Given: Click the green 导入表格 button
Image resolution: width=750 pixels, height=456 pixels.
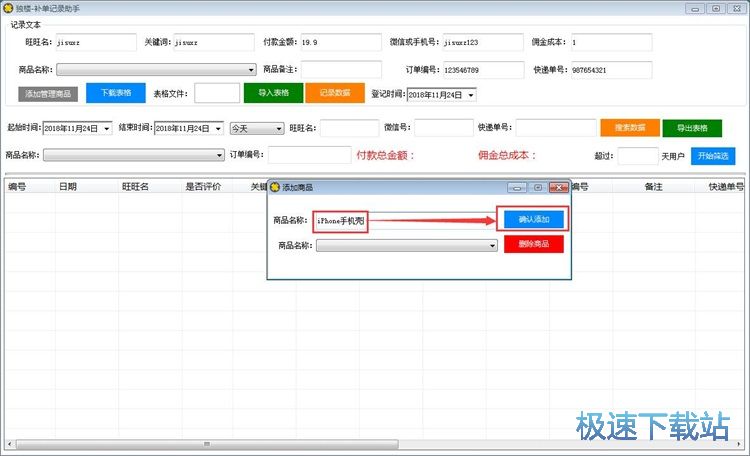Looking at the screenshot, I should click(x=274, y=93).
